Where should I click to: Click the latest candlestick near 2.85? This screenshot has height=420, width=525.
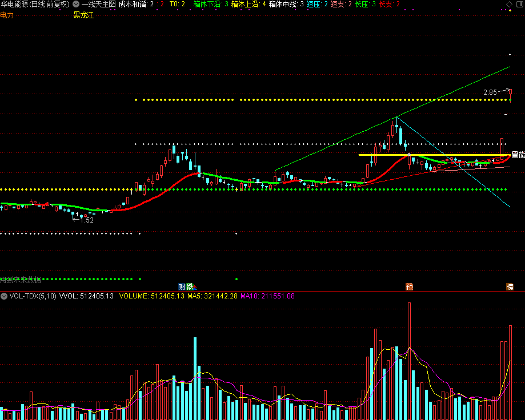(x=510, y=95)
